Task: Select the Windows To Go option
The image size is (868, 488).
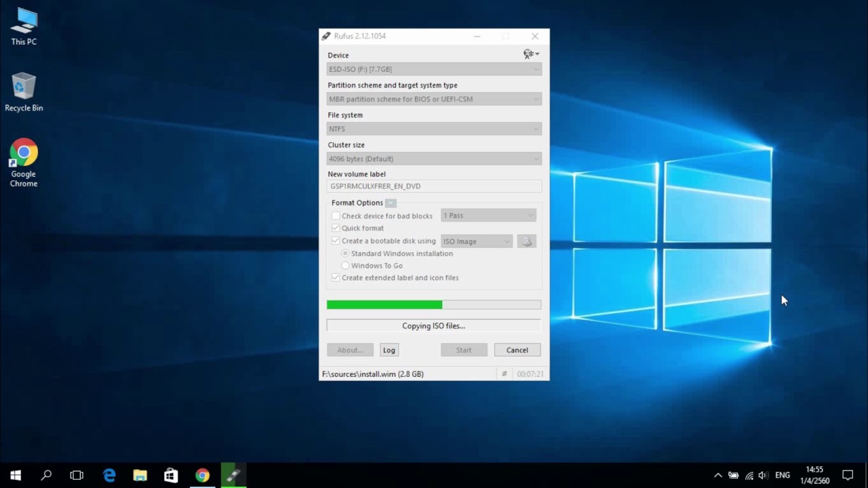Action: [345, 266]
